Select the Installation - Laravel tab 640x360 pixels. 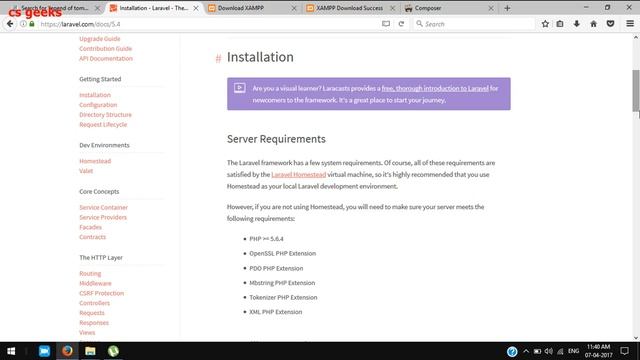point(154,8)
